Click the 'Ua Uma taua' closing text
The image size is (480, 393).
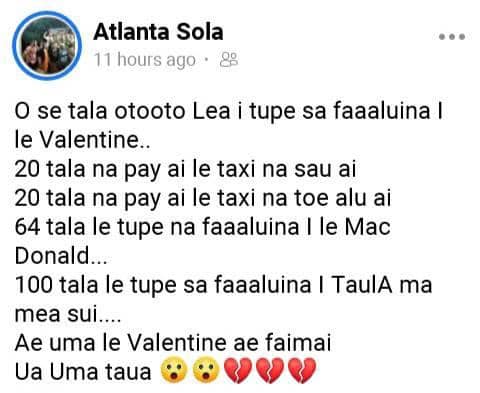tap(83, 372)
